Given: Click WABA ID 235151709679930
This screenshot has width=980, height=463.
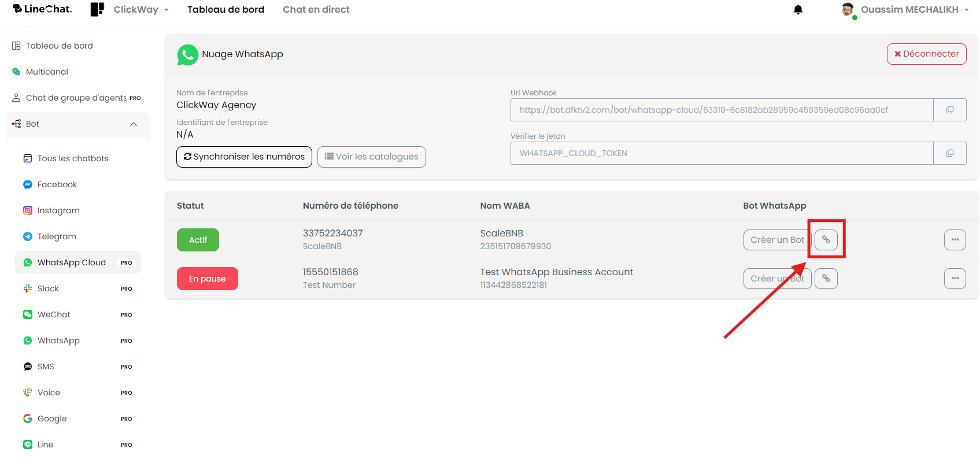Looking at the screenshot, I should [515, 246].
